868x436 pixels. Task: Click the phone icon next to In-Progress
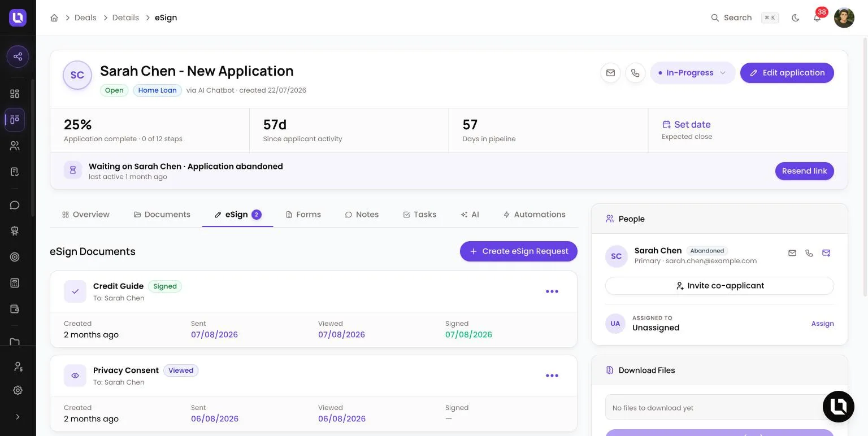635,73
